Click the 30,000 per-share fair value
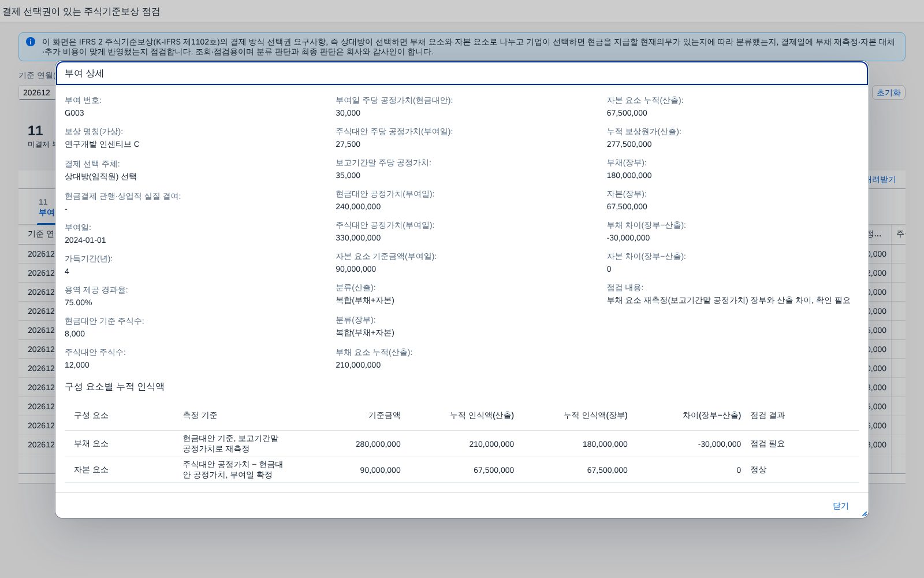This screenshot has width=924, height=578. coord(348,113)
